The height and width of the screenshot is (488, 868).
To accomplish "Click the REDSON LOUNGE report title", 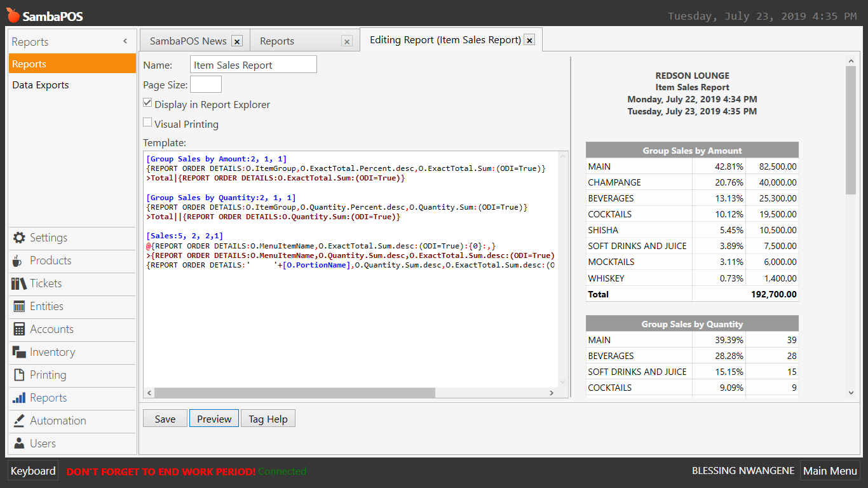I will [x=693, y=76].
